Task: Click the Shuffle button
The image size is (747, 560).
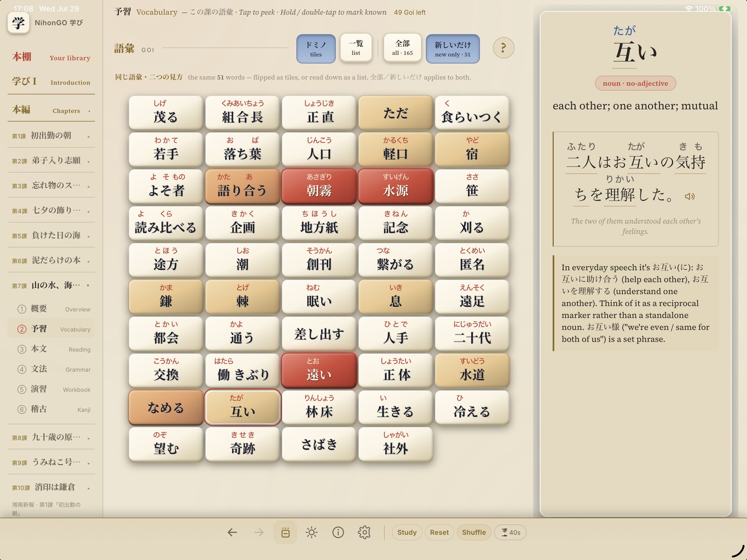Action: tap(474, 532)
